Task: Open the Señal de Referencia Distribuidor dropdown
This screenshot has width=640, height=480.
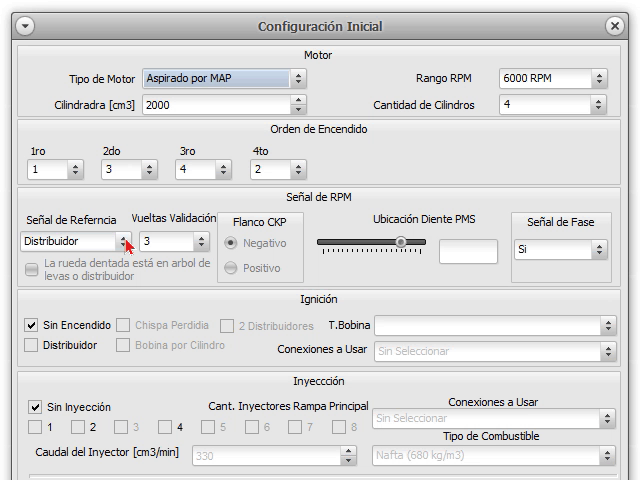Action: [x=123, y=241]
